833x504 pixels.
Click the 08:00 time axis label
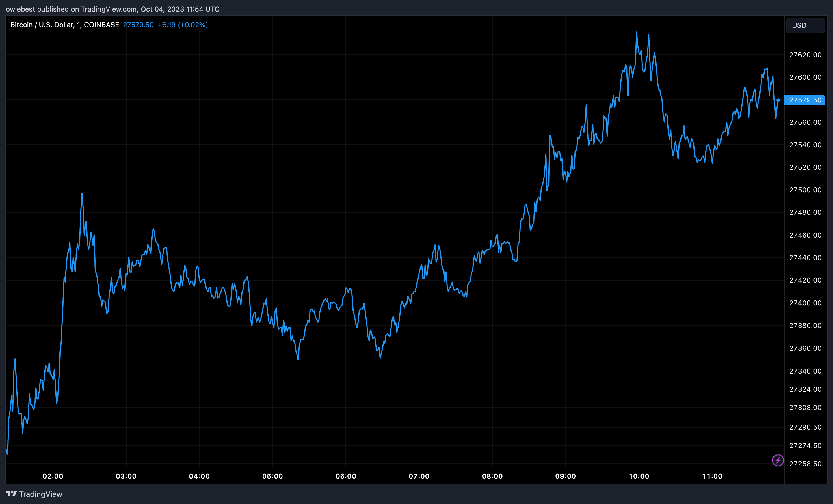coord(492,476)
